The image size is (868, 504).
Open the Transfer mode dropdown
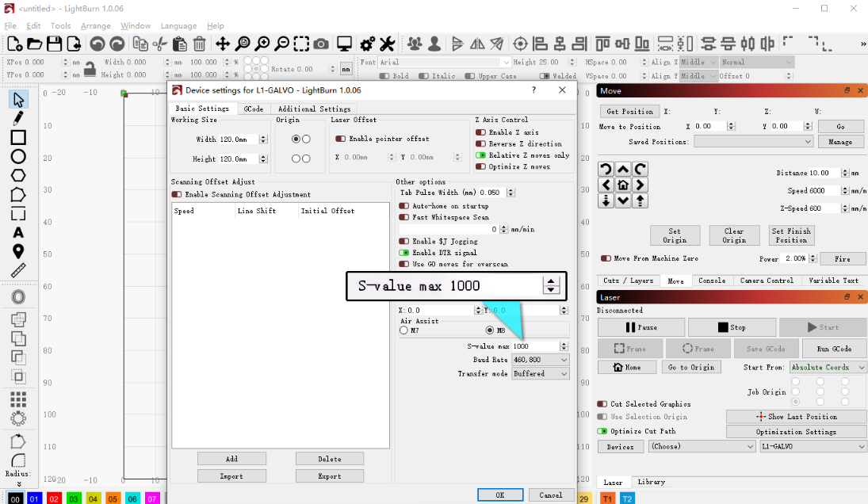point(541,373)
